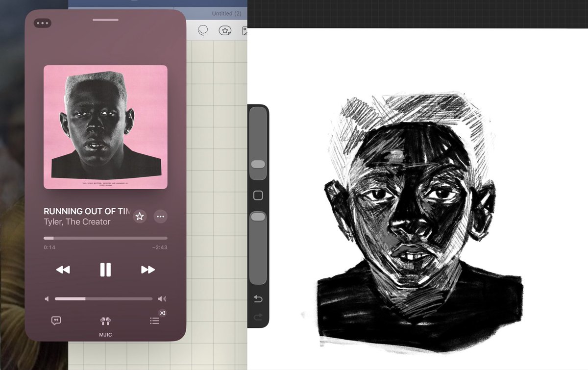Open the more options button beside the star
This screenshot has height=370, width=588.
(x=160, y=216)
